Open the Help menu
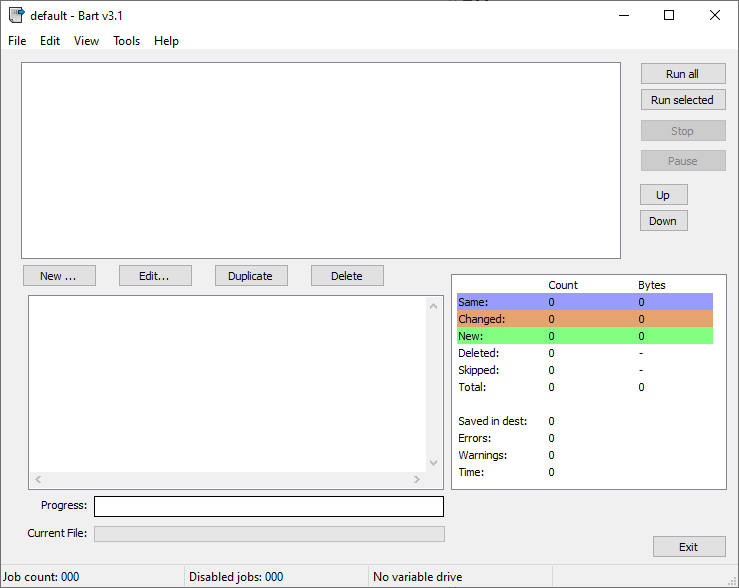 166,41
